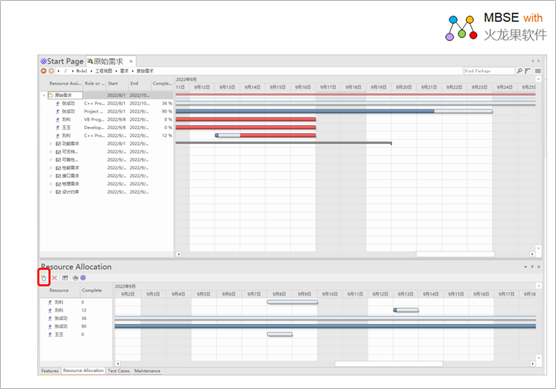This screenshot has width=556, height=389.
Task: Click the orange navigate back arrow icon
Action: pyautogui.click(x=44, y=71)
